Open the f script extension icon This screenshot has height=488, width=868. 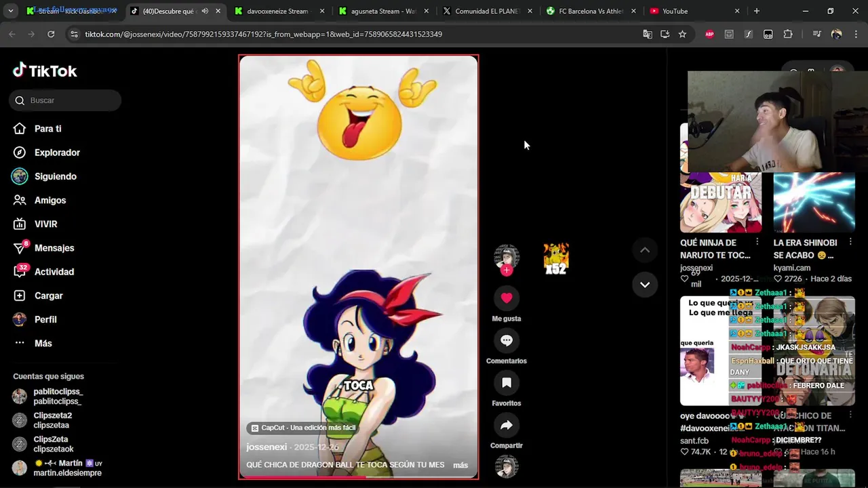(x=749, y=34)
